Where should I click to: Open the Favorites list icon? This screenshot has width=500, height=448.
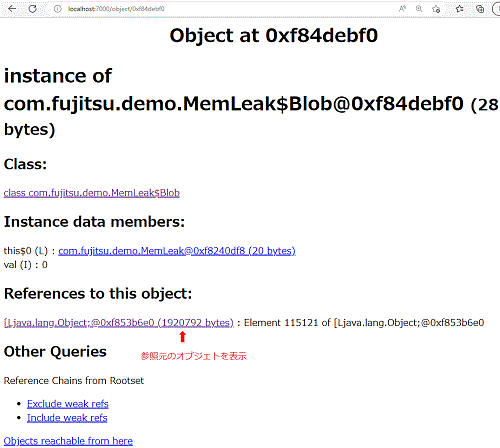click(x=460, y=9)
